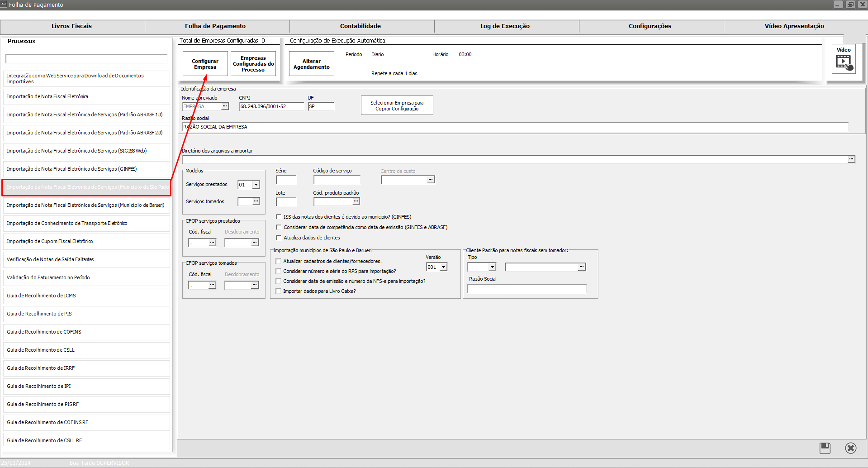This screenshot has width=868, height=468.
Task: Open Cliente Padrão lookup button
Action: click(582, 267)
